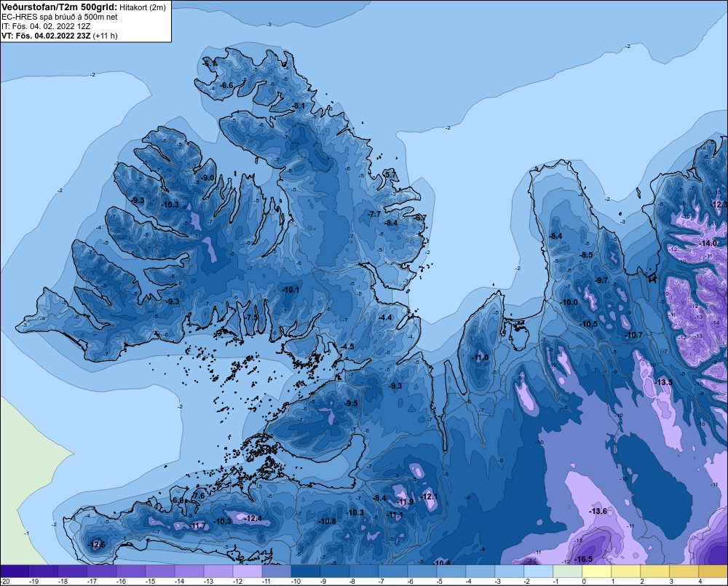Click the -11.1 temperature value on the map

395,515
